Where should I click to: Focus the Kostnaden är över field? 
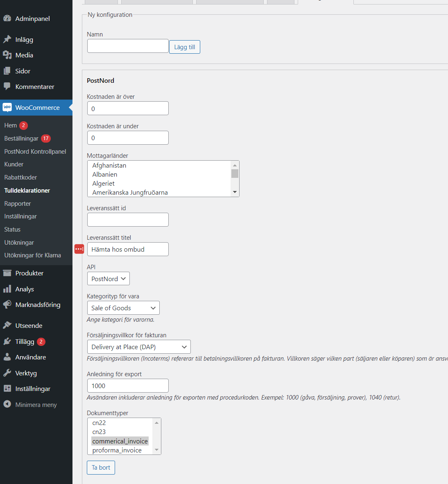pos(128,108)
